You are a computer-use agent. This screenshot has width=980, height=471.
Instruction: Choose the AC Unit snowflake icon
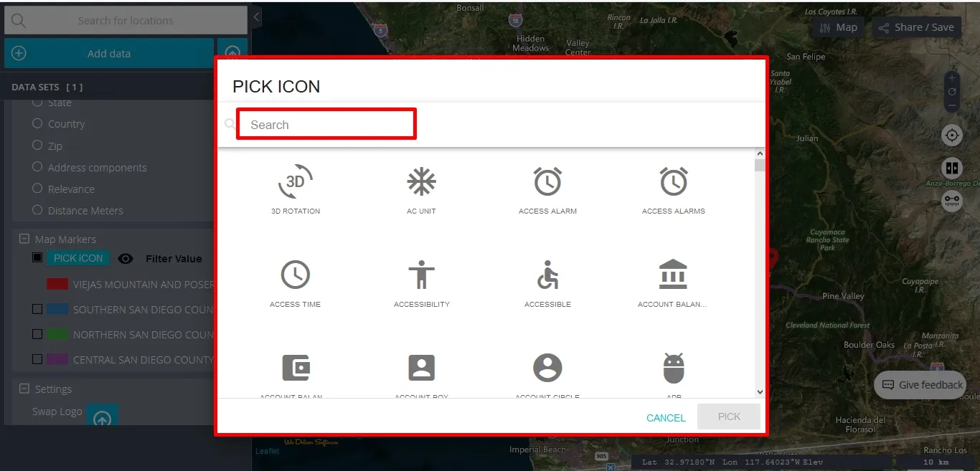pyautogui.click(x=421, y=182)
